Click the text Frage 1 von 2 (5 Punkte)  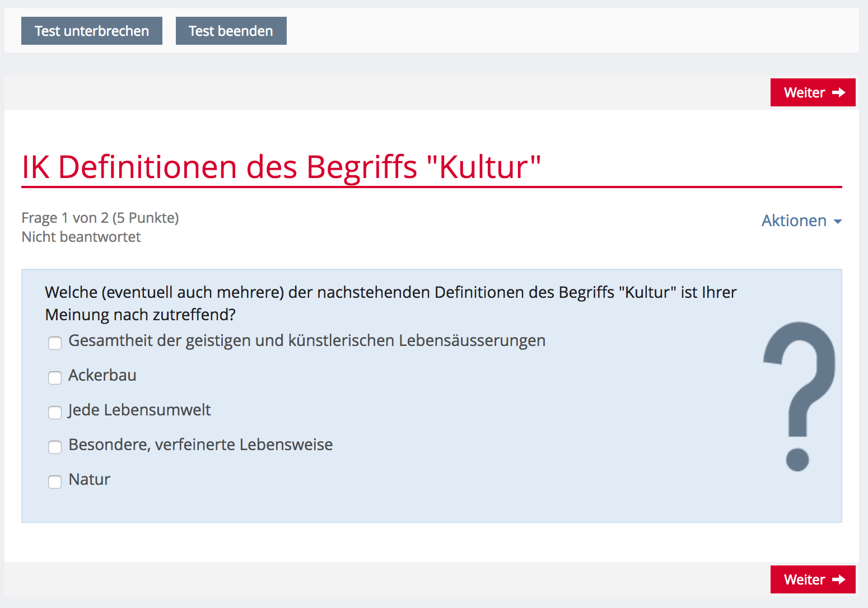pos(100,218)
